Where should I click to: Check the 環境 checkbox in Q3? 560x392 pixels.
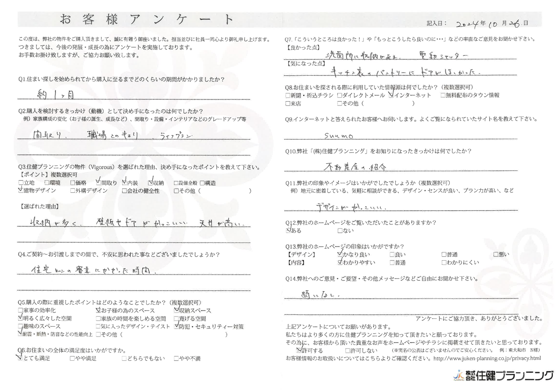pyautogui.click(x=47, y=183)
